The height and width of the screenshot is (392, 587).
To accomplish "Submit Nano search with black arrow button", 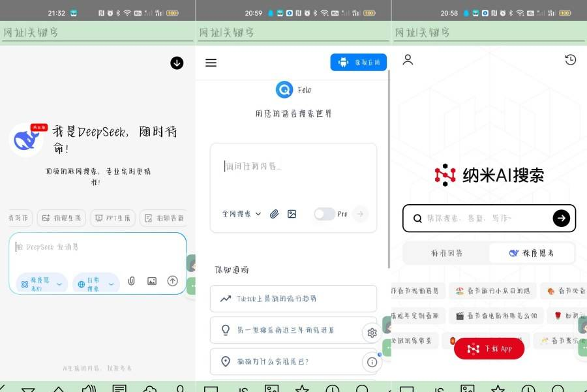I will click(x=561, y=218).
